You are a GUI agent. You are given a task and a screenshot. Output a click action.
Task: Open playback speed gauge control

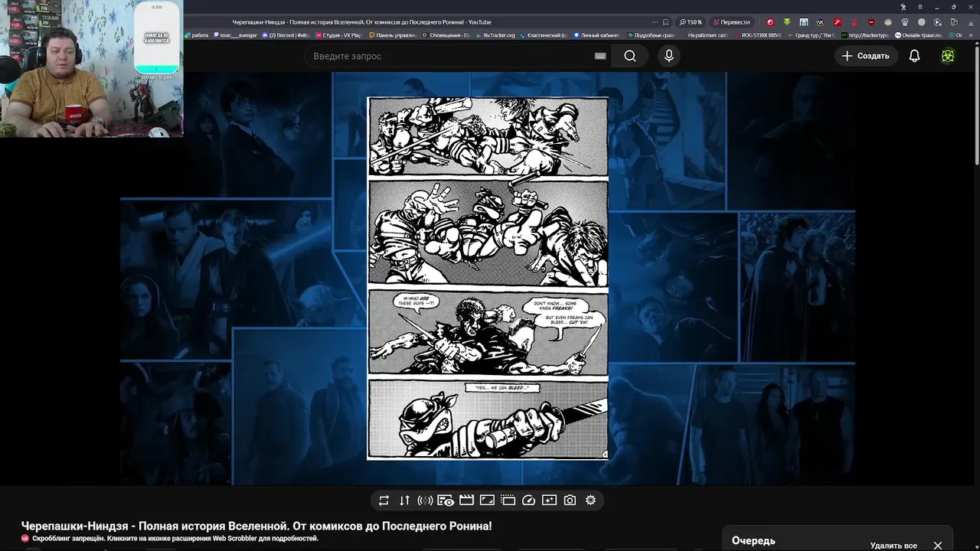(x=528, y=500)
